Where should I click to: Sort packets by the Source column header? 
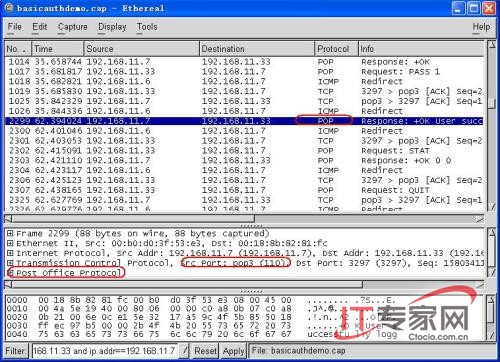pyautogui.click(x=141, y=49)
